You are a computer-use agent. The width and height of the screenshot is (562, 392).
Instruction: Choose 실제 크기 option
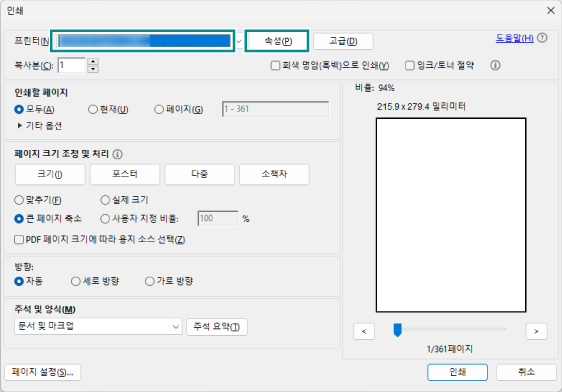click(x=105, y=200)
